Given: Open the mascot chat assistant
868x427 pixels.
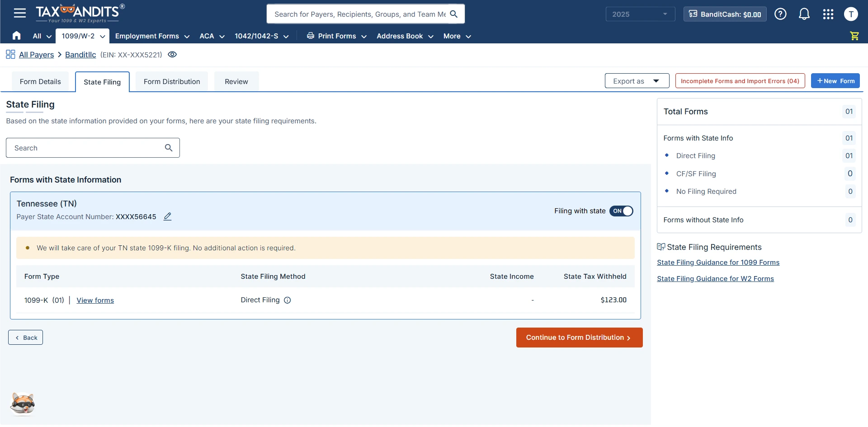Looking at the screenshot, I should [22, 404].
